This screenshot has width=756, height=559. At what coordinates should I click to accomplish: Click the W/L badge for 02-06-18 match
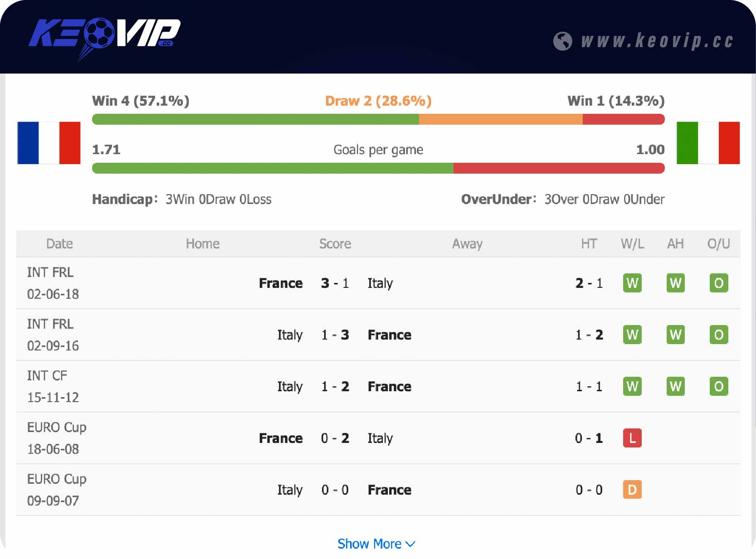click(x=632, y=283)
